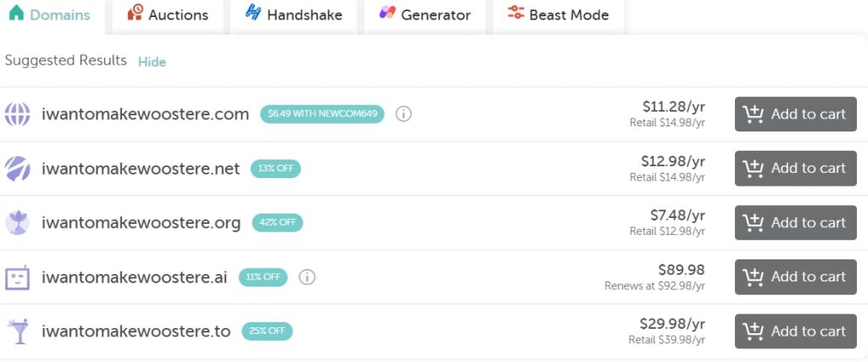868x362 pixels.
Task: Switch to the Auctions tab
Action: click(167, 14)
